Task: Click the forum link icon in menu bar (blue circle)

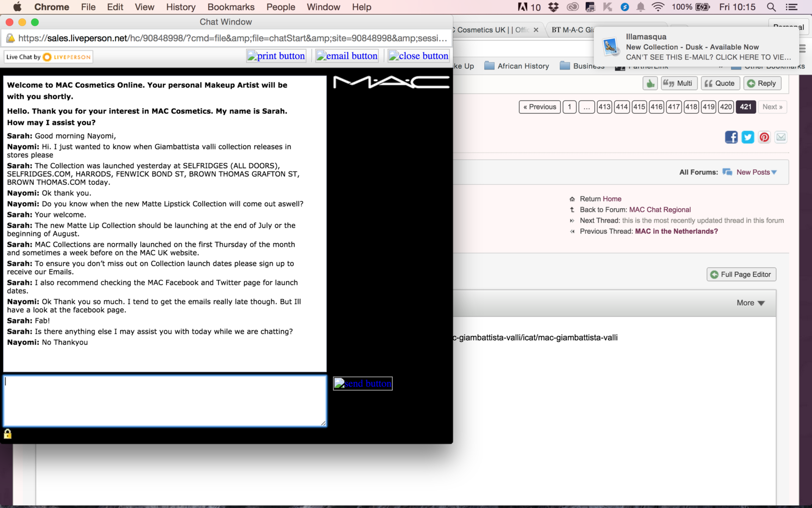Action: (x=625, y=7)
